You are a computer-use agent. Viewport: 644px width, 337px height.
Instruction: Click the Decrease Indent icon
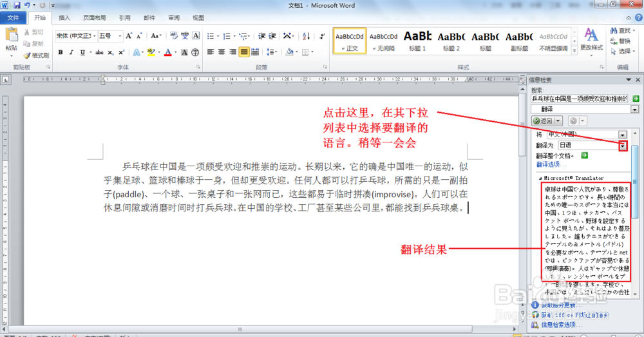coord(261,36)
